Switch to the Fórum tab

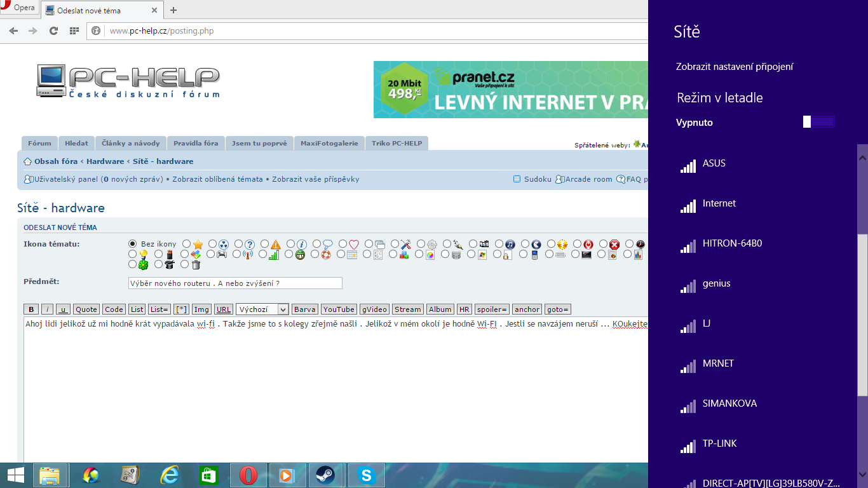pyautogui.click(x=39, y=143)
